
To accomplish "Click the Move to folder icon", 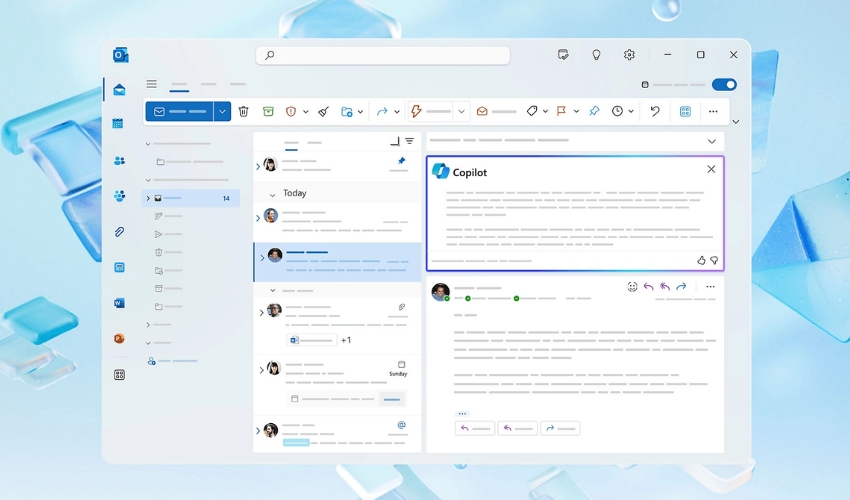I will [x=347, y=111].
